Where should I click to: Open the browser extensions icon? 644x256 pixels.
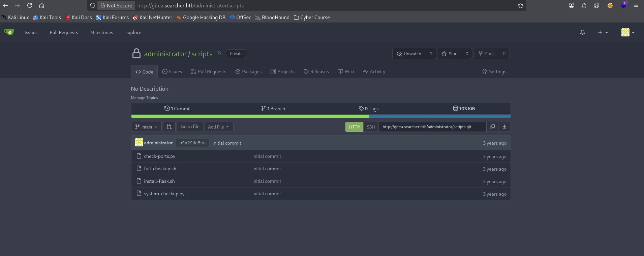click(584, 5)
